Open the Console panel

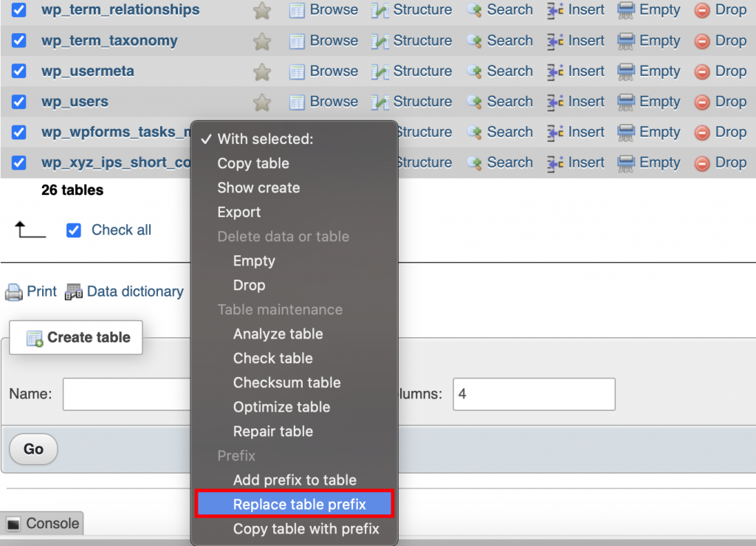(x=42, y=523)
